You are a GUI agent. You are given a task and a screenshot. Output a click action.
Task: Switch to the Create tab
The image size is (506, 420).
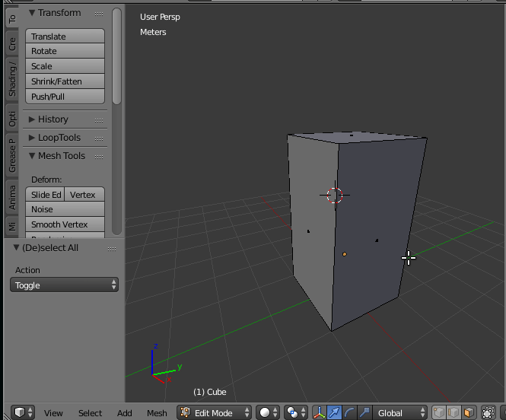(x=12, y=44)
